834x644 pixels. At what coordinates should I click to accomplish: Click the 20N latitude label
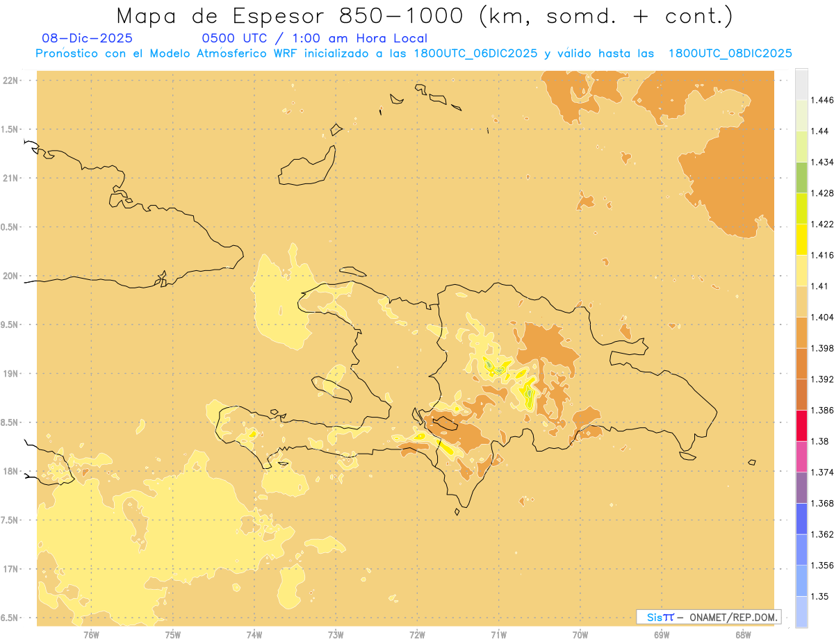(x=10, y=276)
